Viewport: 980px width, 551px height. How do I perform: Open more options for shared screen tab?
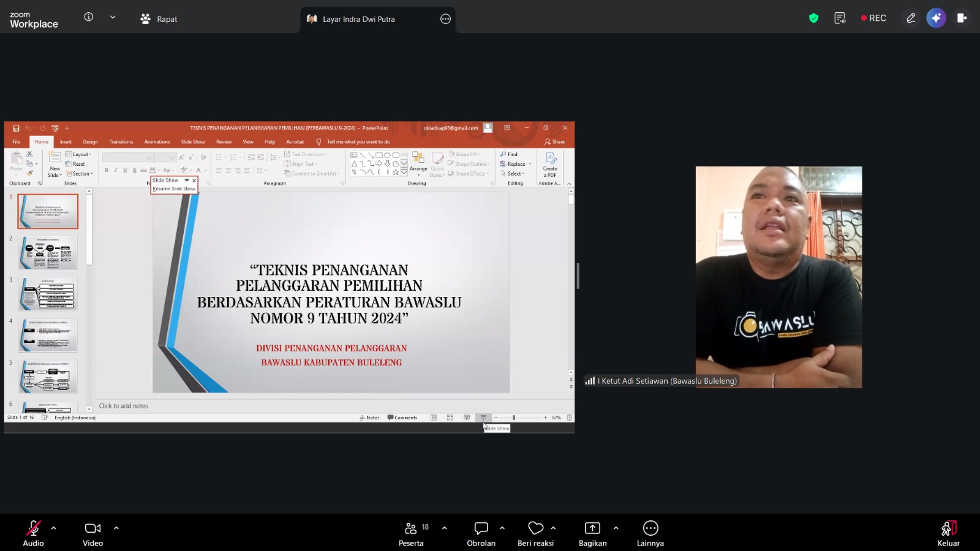tap(445, 19)
